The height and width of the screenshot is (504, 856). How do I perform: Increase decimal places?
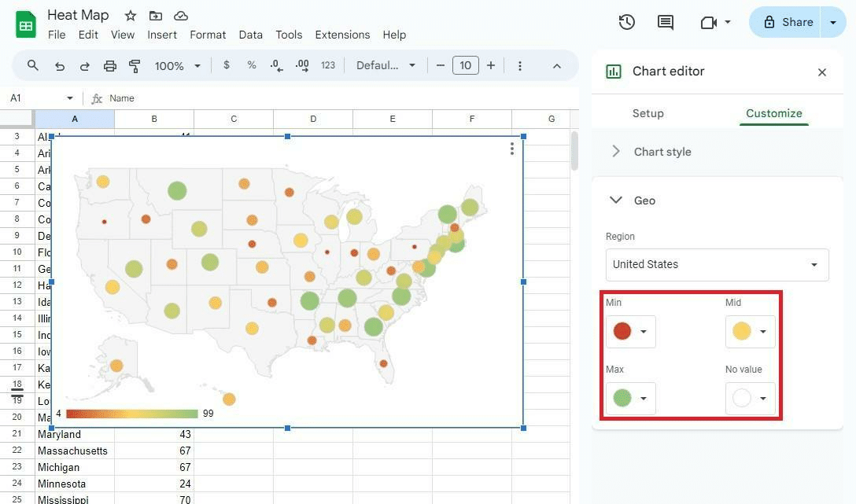click(302, 65)
